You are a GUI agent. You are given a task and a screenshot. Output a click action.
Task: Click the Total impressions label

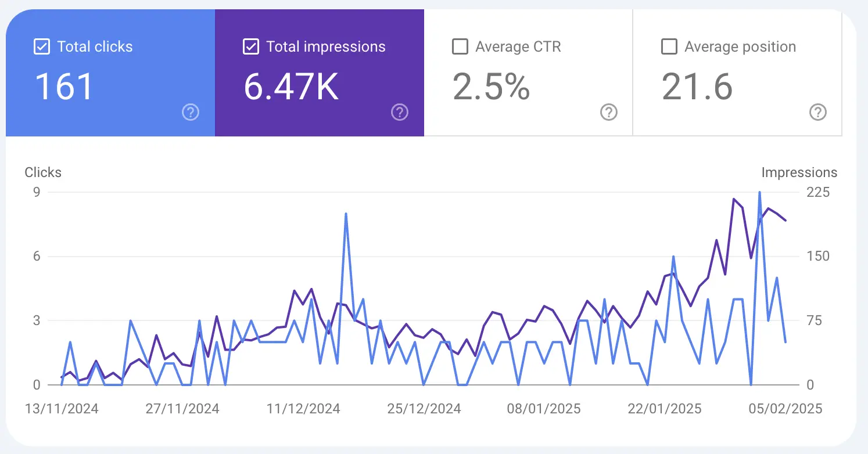pyautogui.click(x=325, y=47)
